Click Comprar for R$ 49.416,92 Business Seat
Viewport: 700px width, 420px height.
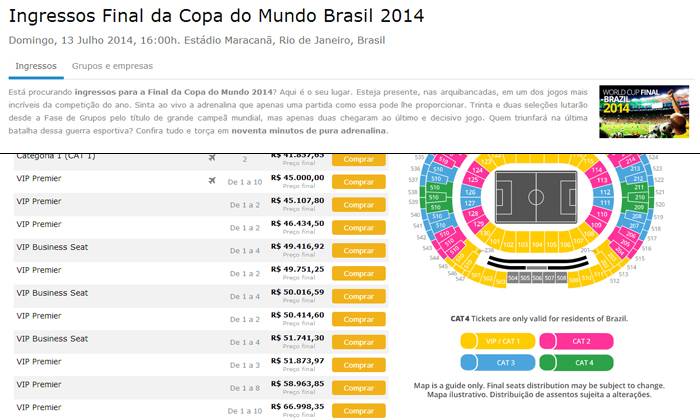[358, 250]
